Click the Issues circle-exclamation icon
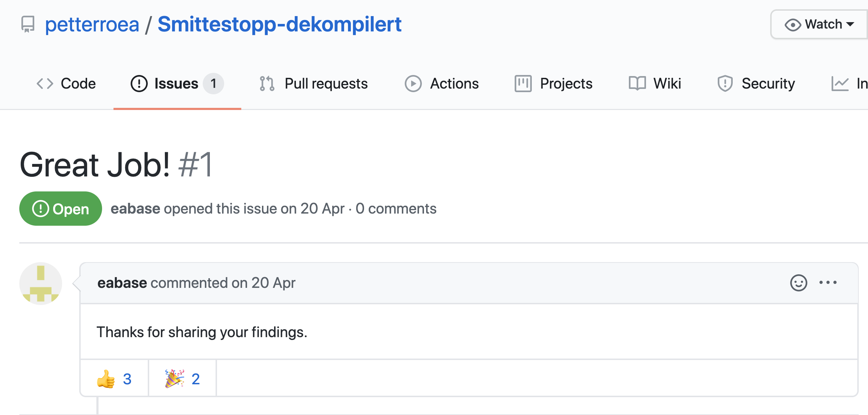Image resolution: width=868 pixels, height=415 pixels. pos(139,84)
